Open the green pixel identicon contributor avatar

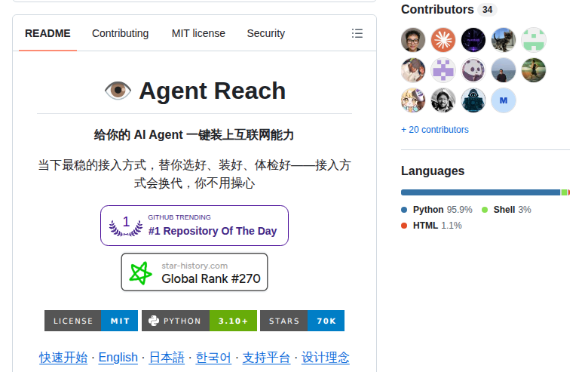coord(534,40)
